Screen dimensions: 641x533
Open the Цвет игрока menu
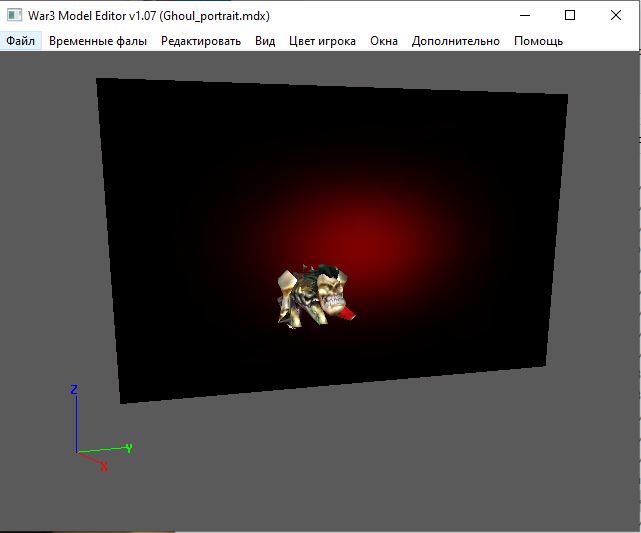322,41
